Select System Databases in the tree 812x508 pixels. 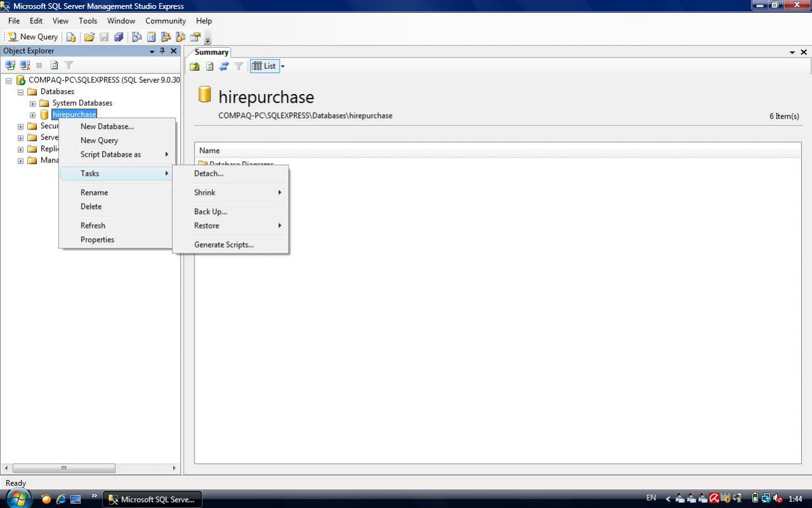pos(82,103)
